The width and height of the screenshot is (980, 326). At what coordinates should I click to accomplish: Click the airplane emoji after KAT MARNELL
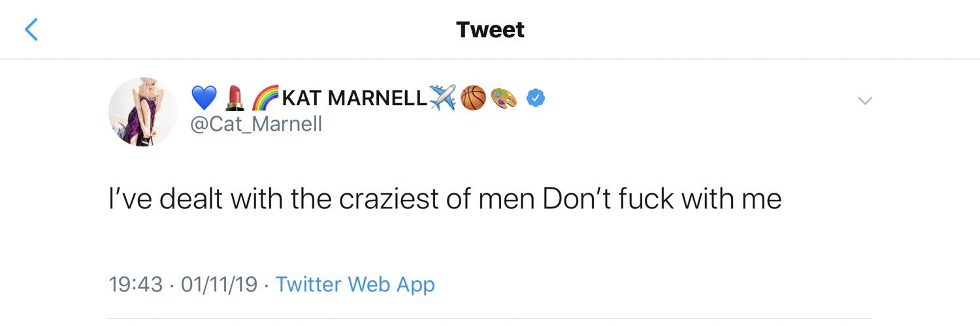(442, 99)
